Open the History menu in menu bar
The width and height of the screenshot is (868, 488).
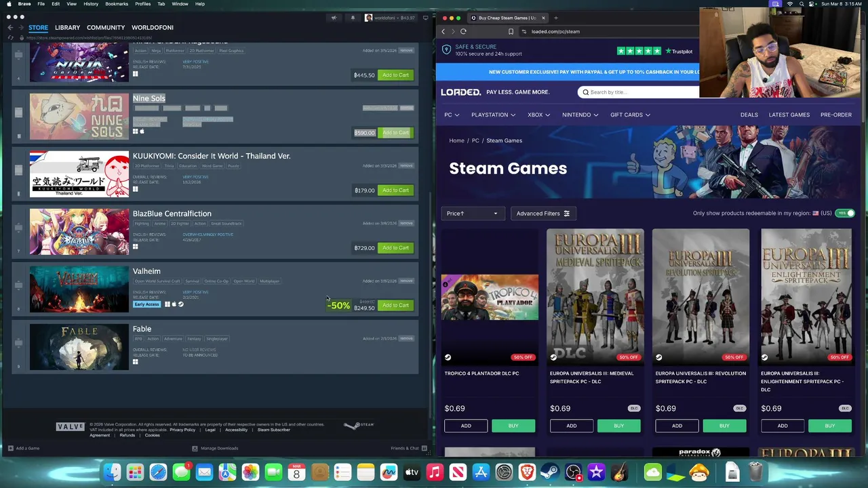point(91,4)
